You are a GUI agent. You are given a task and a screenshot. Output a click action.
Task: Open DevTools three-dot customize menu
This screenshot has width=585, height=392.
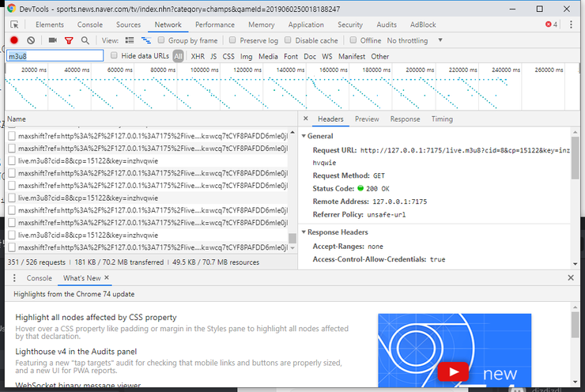pos(571,24)
